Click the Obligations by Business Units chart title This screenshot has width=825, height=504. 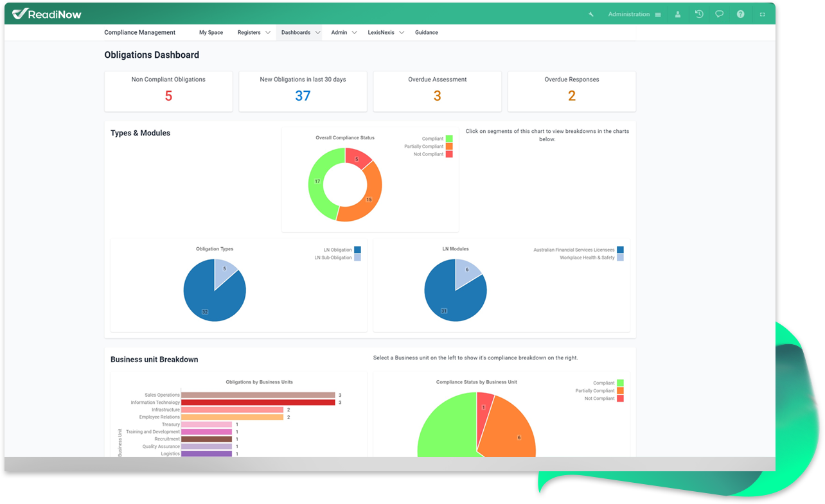[259, 382]
